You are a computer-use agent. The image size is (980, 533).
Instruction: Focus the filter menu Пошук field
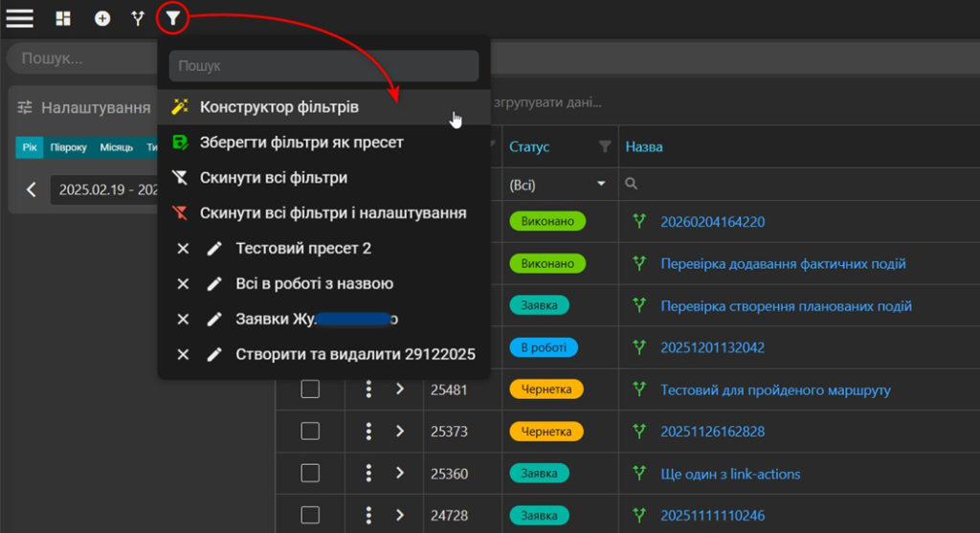pyautogui.click(x=323, y=66)
